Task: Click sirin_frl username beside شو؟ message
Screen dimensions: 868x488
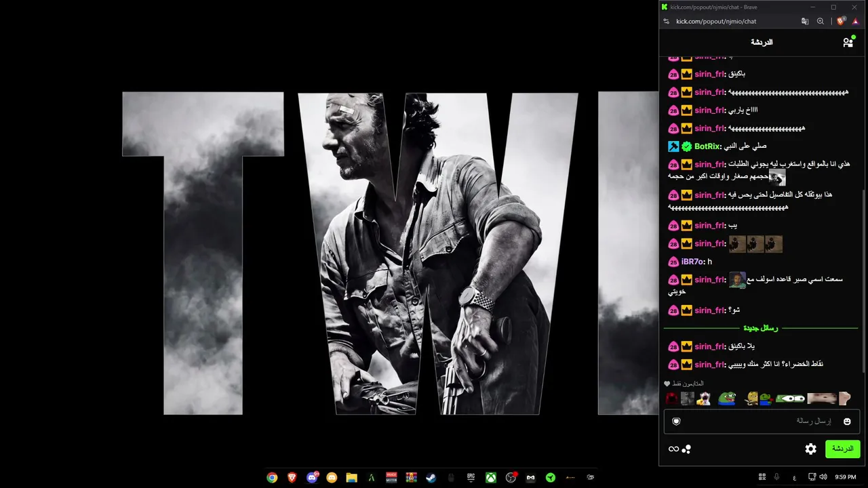Action: pyautogui.click(x=709, y=310)
